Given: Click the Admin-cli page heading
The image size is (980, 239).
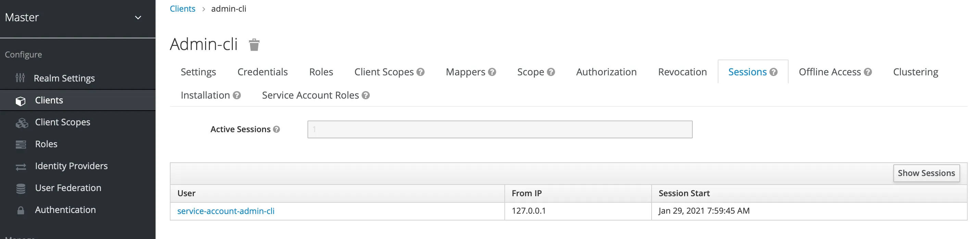Looking at the screenshot, I should click(x=203, y=45).
